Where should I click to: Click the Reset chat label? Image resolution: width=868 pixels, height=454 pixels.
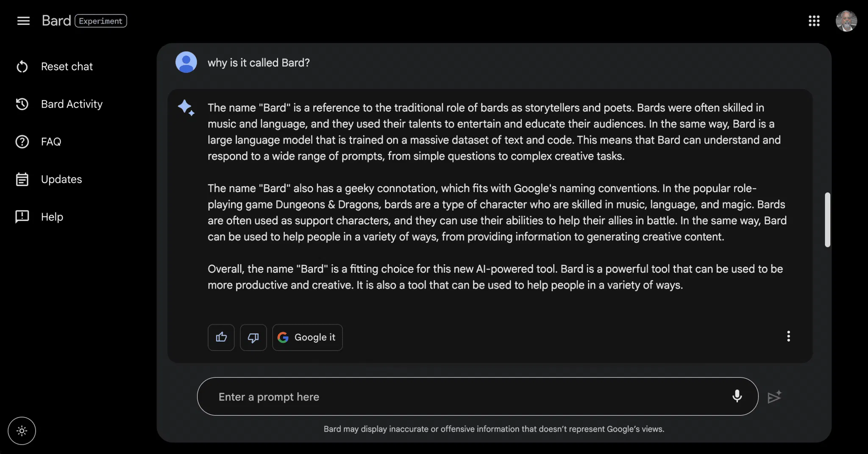[67, 67]
